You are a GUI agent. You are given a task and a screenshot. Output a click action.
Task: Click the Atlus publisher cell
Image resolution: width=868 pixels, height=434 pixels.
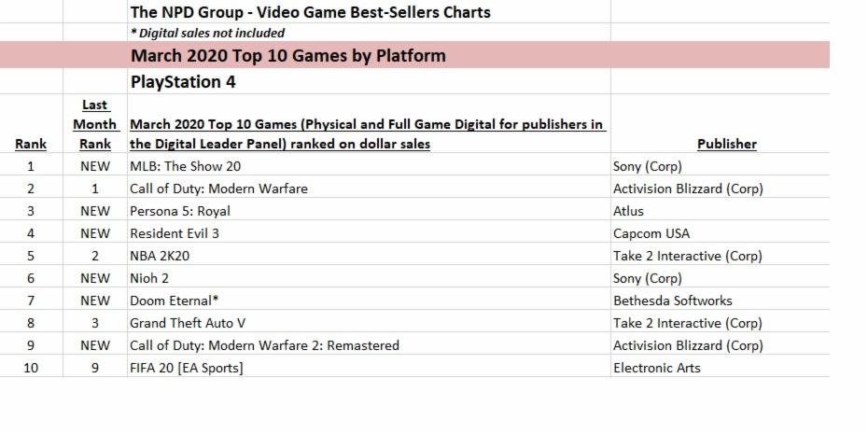(628, 211)
